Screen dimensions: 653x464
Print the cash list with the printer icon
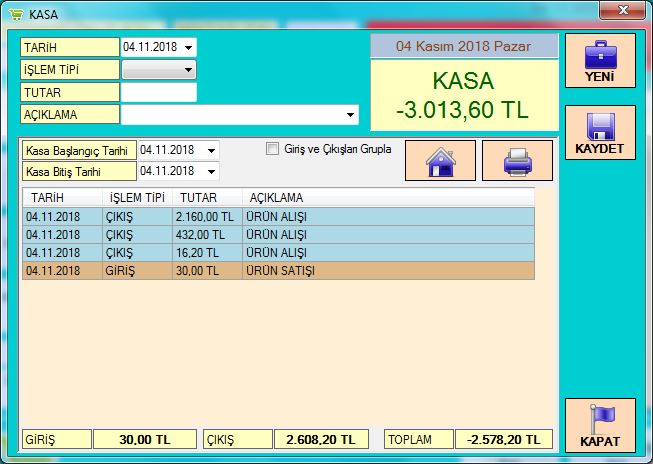(517, 160)
